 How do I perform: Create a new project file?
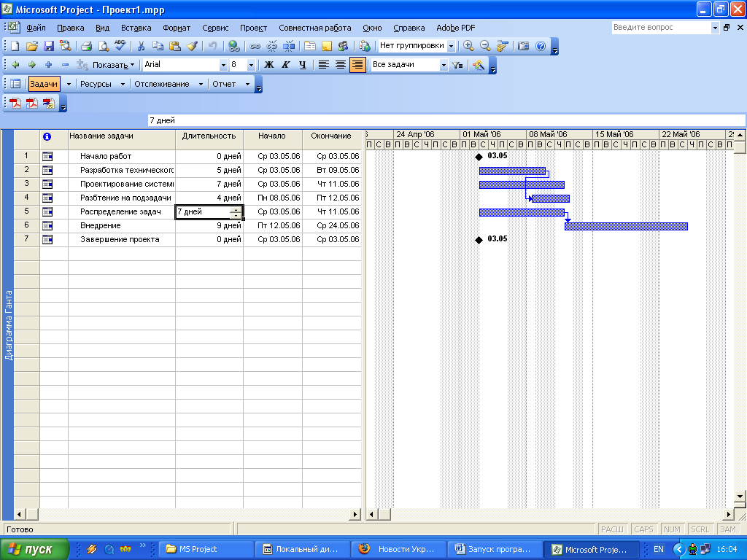tap(15, 46)
